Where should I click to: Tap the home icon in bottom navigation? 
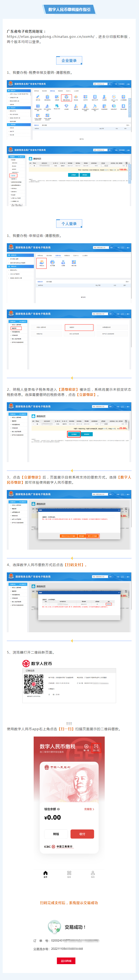(x=45, y=874)
